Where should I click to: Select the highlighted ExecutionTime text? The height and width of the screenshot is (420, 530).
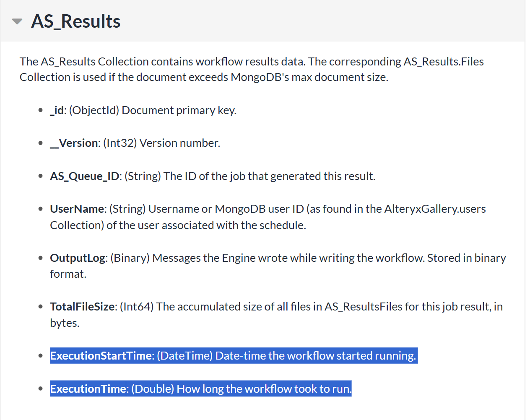tap(200, 389)
